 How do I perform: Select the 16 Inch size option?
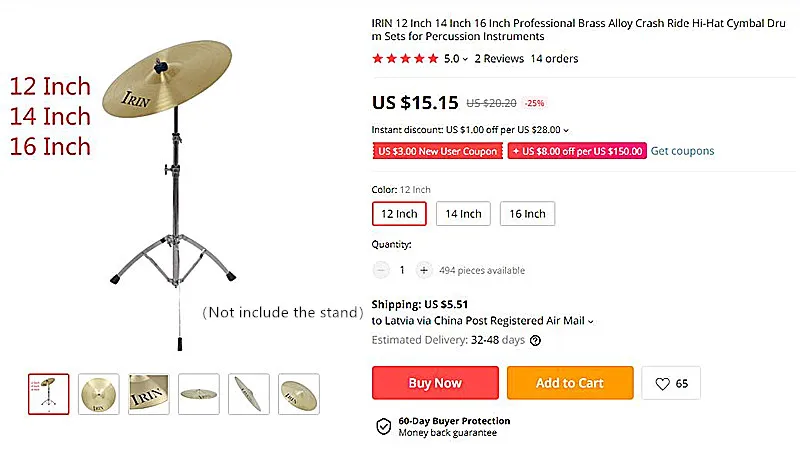pyautogui.click(x=527, y=213)
